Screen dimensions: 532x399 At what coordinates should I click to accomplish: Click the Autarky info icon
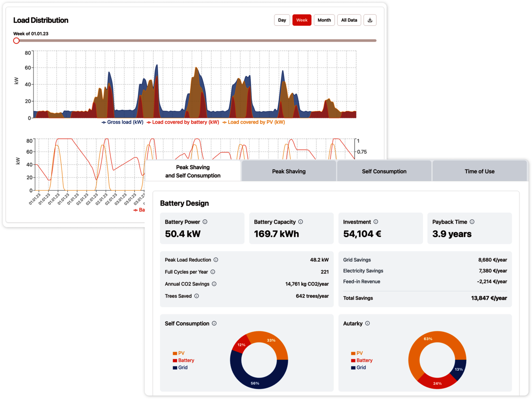[367, 324]
